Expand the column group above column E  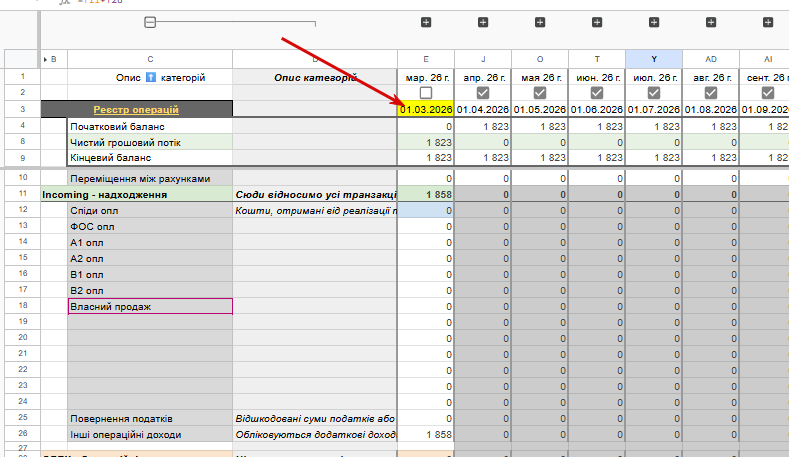pyautogui.click(x=426, y=22)
